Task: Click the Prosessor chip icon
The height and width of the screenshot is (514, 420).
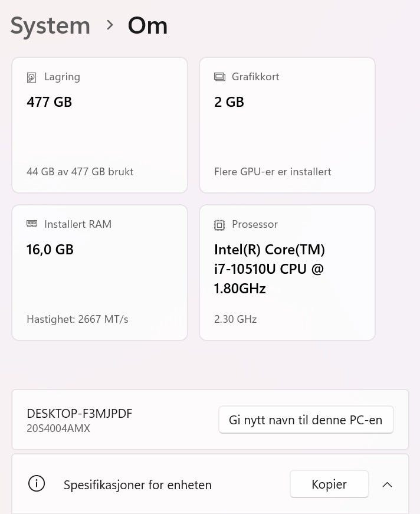Action: click(219, 225)
